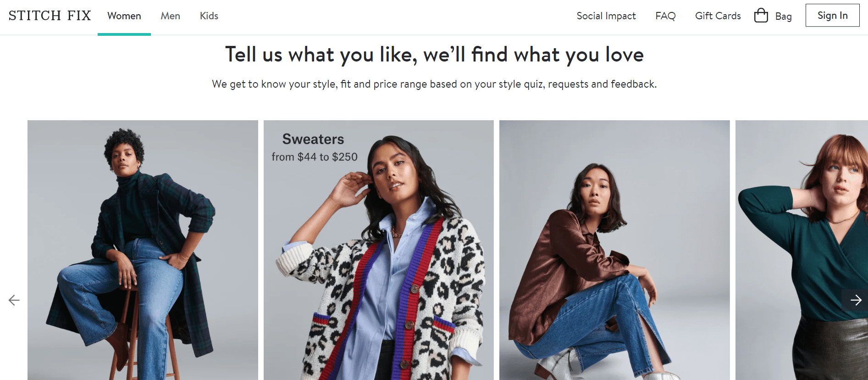
Task: Open the Gift Cards link
Action: tap(718, 16)
